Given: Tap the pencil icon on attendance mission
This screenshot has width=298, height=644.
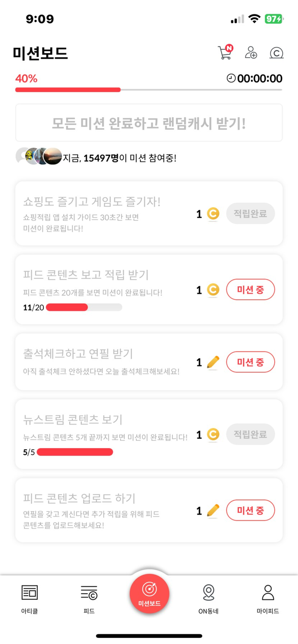Looking at the screenshot, I should click(x=213, y=362).
